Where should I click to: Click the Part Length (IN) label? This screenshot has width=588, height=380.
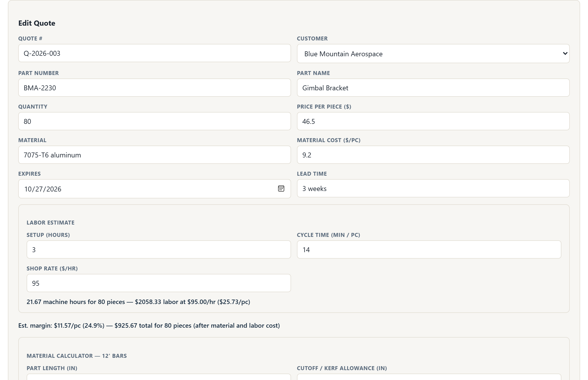click(x=52, y=368)
